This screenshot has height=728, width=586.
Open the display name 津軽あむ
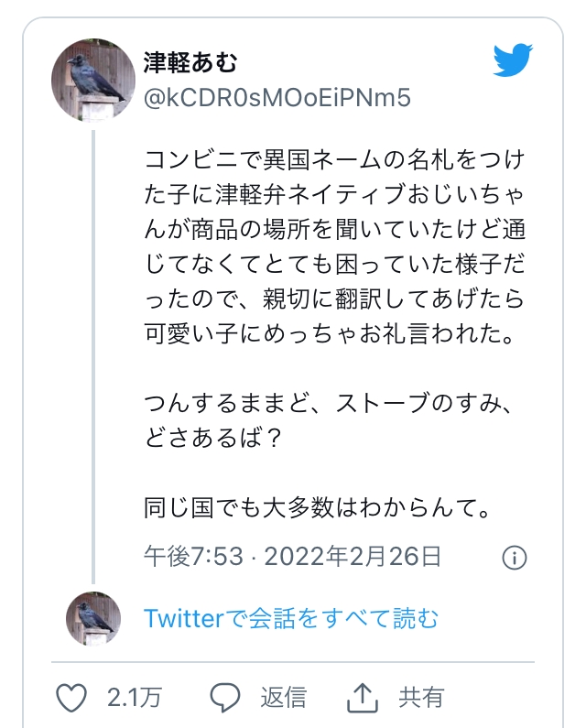[190, 62]
